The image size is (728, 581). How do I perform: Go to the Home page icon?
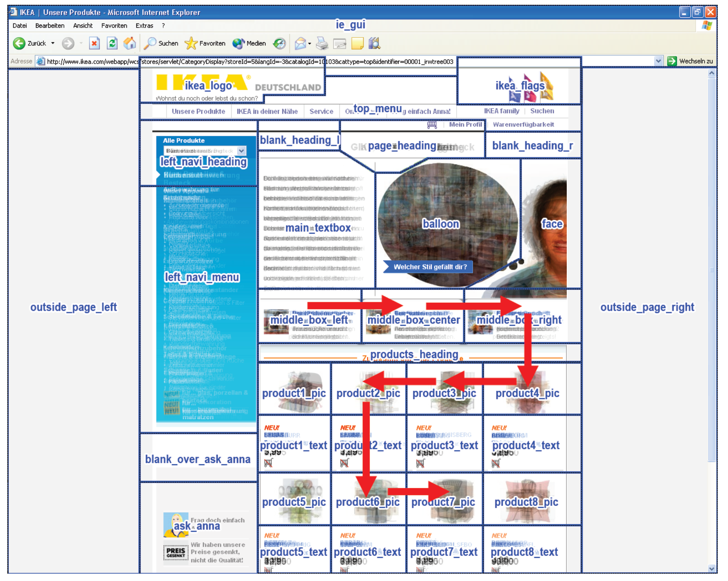pos(129,43)
